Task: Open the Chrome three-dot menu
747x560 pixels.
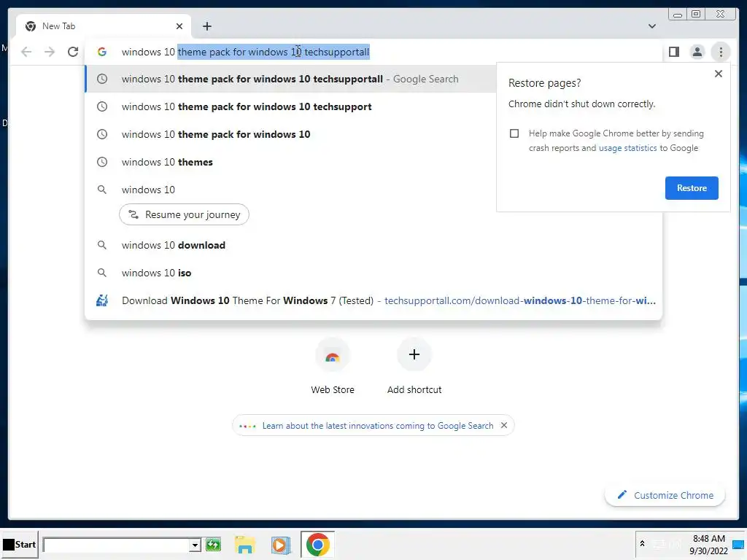Action: point(721,52)
